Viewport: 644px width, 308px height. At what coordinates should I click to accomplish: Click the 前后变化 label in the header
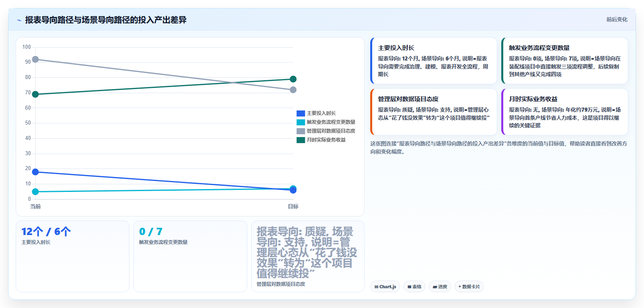(617, 19)
